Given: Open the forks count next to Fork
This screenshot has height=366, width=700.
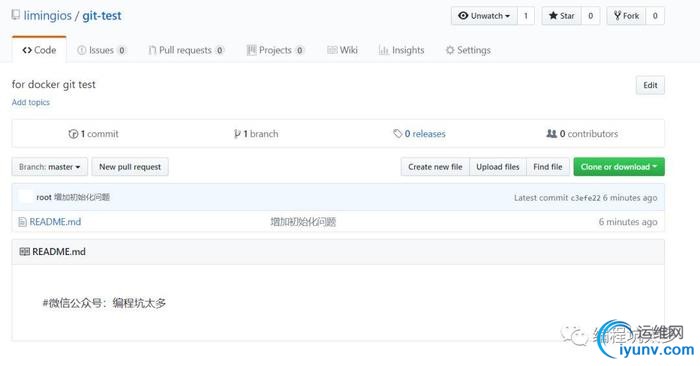Looking at the screenshot, I should [x=655, y=16].
